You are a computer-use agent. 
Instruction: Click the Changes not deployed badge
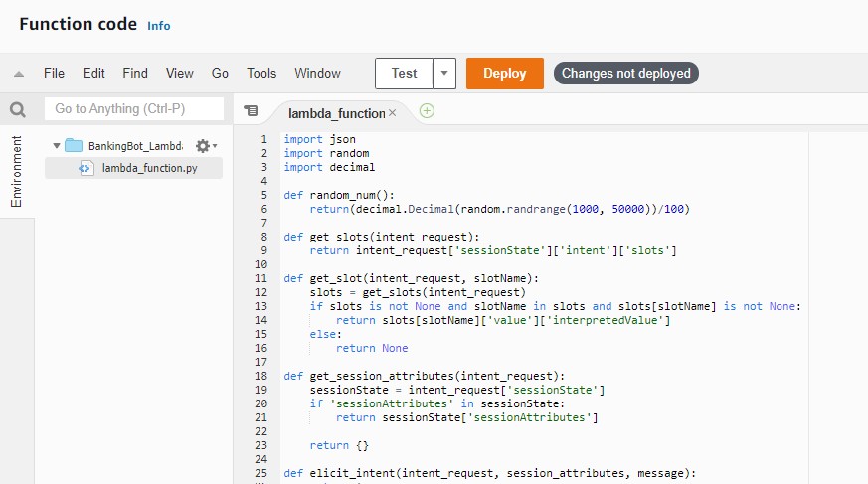[x=626, y=73]
